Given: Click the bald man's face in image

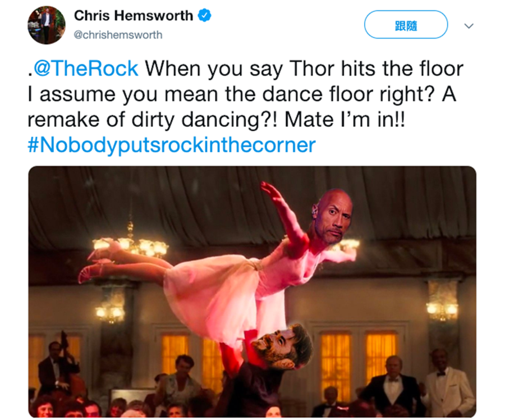Looking at the screenshot, I should point(332,217).
